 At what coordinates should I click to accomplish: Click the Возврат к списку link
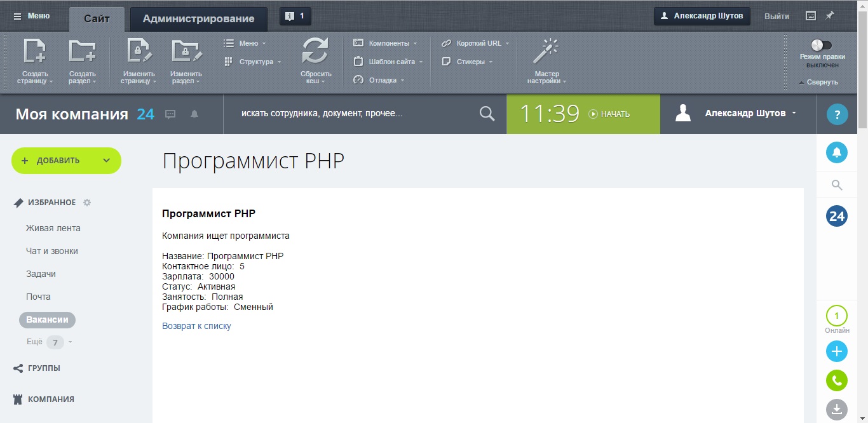[x=196, y=326]
